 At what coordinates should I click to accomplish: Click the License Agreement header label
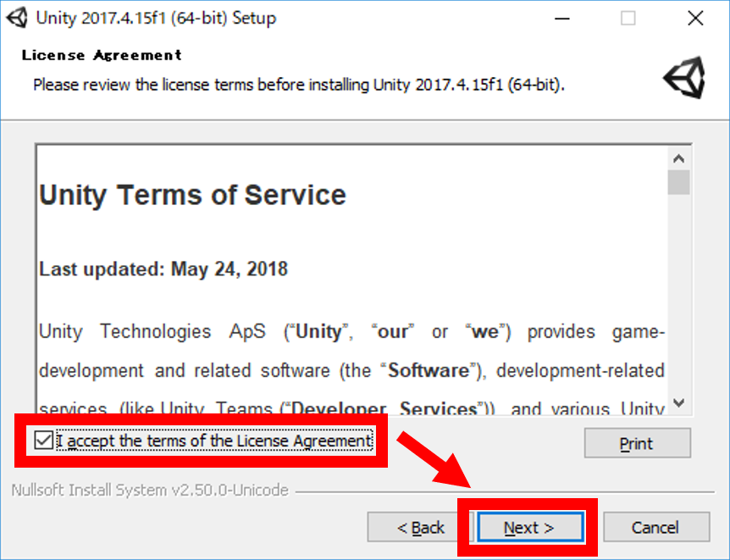point(102,55)
